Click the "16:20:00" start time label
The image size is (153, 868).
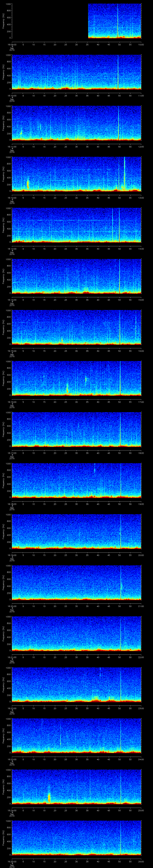pyautogui.click(x=12, y=606)
